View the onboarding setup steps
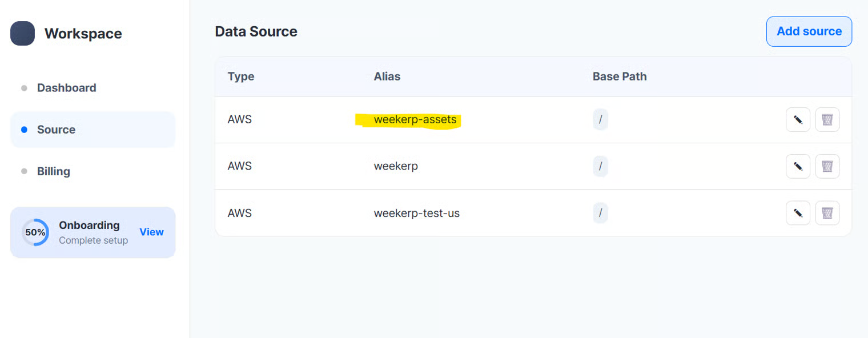Image resolution: width=868 pixels, height=338 pixels. pos(151,232)
